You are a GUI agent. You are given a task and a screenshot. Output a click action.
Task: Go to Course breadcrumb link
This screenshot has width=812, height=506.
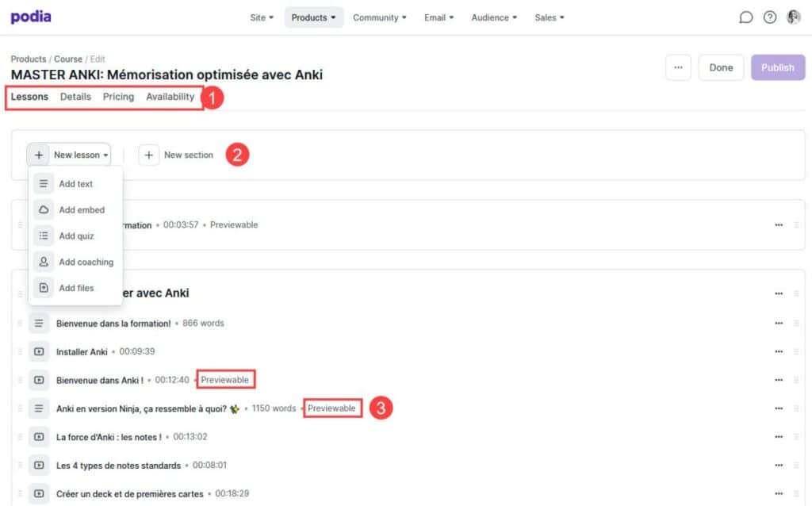68,59
